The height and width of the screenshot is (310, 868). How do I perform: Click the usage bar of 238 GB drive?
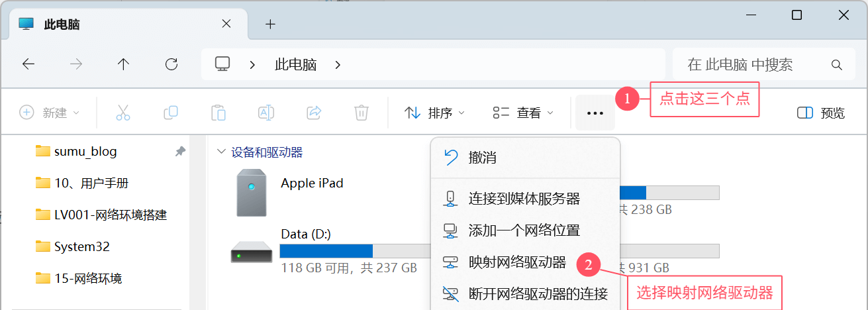tap(669, 193)
